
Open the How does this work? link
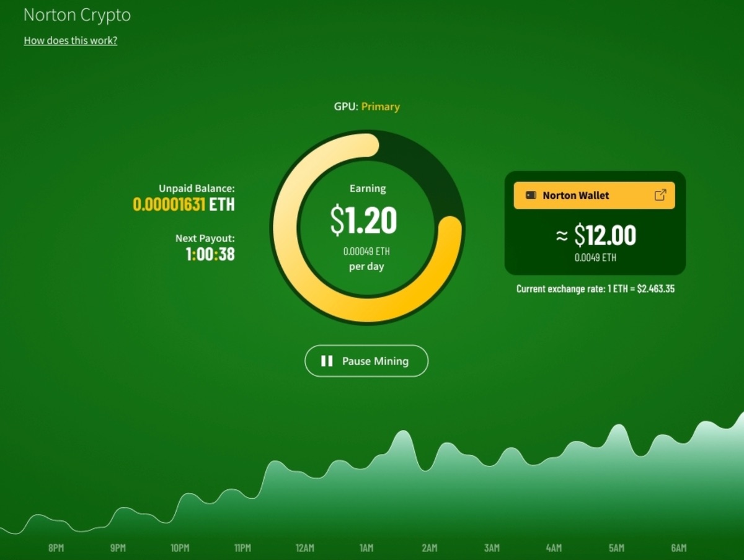[70, 40]
